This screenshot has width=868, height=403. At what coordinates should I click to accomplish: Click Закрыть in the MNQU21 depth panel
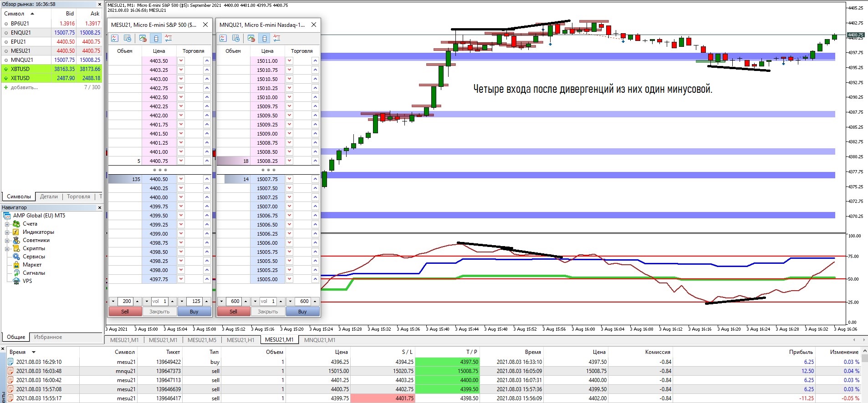coord(268,312)
